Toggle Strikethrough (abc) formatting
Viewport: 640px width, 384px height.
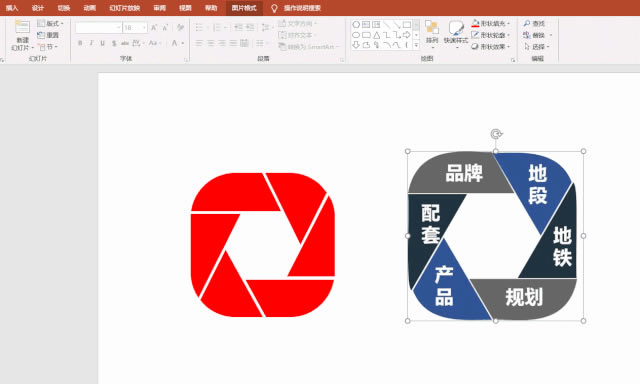pyautogui.click(x=125, y=43)
